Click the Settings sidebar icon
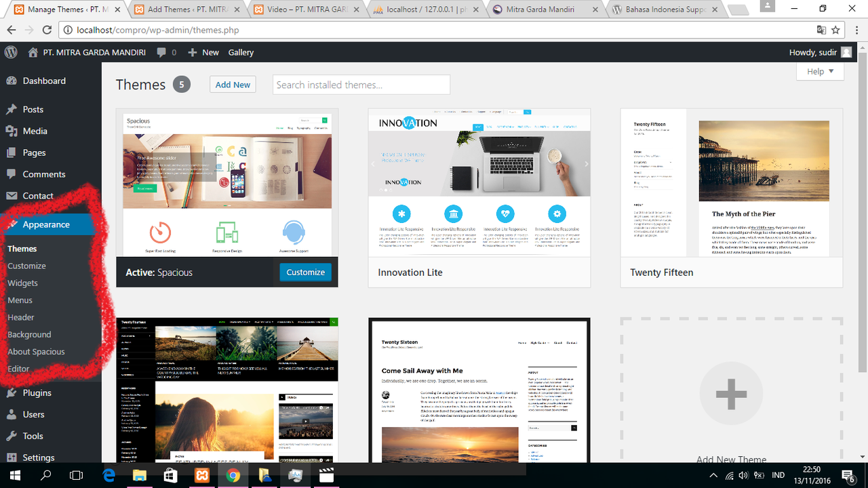Viewport: 868px width, 488px height. (12, 457)
